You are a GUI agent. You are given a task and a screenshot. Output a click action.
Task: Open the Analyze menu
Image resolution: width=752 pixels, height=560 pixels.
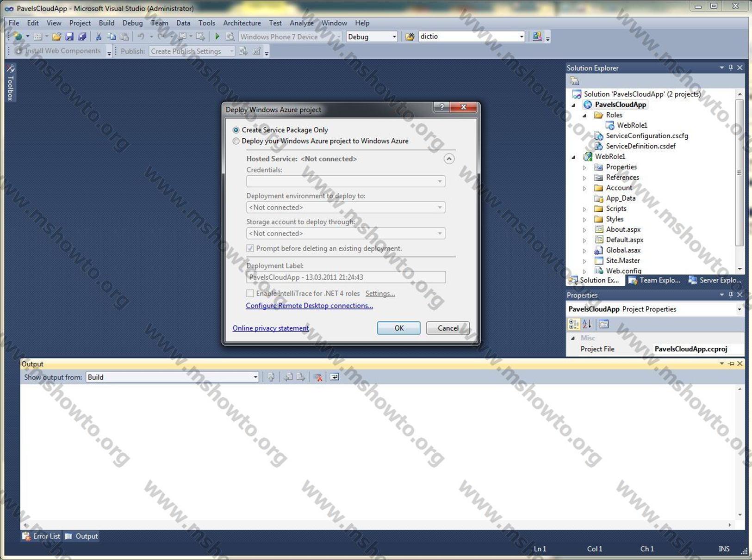302,23
